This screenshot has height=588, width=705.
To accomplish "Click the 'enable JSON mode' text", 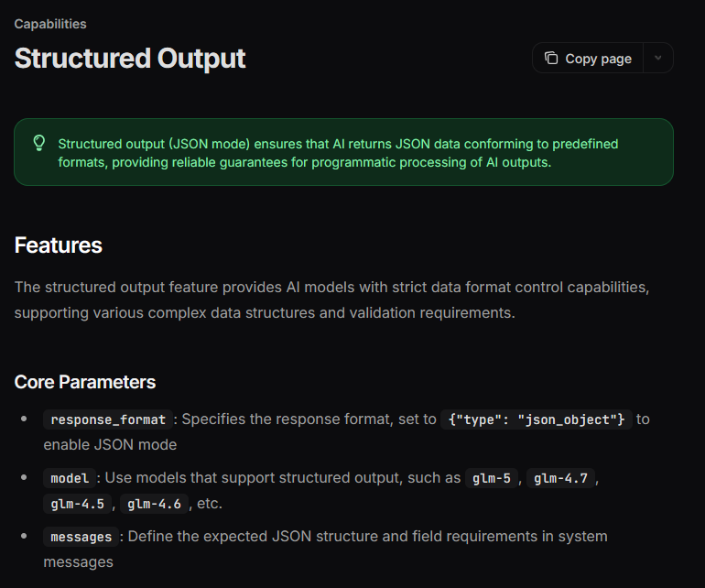I will coord(110,445).
